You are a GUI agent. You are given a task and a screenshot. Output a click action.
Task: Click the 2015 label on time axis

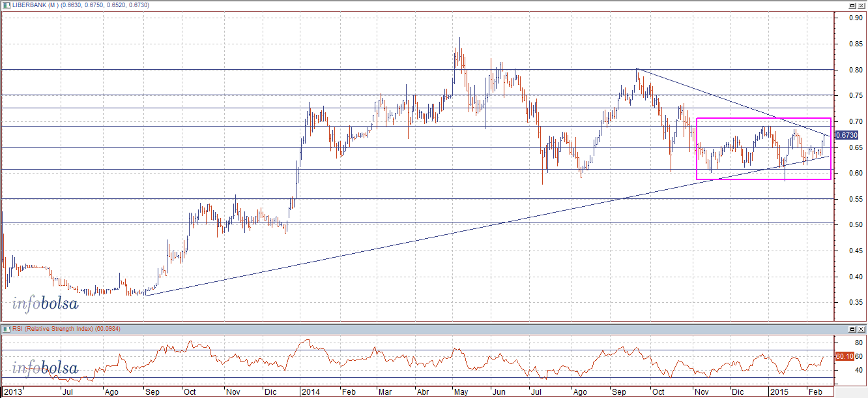click(778, 392)
